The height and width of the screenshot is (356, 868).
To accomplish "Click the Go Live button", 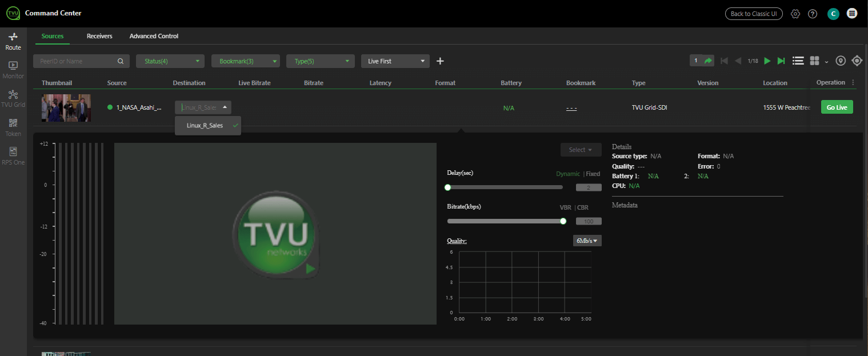I will 837,107.
